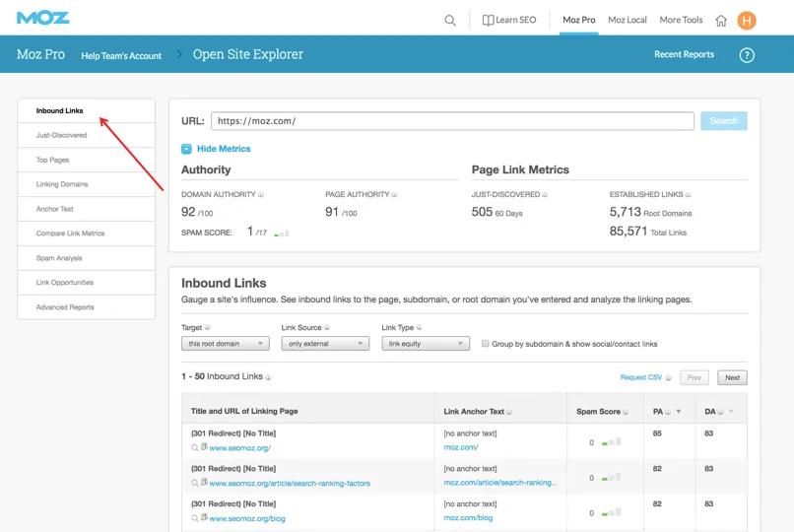Click the Domain Authority info icon
Screen dimensions: 794x532
click(261, 195)
